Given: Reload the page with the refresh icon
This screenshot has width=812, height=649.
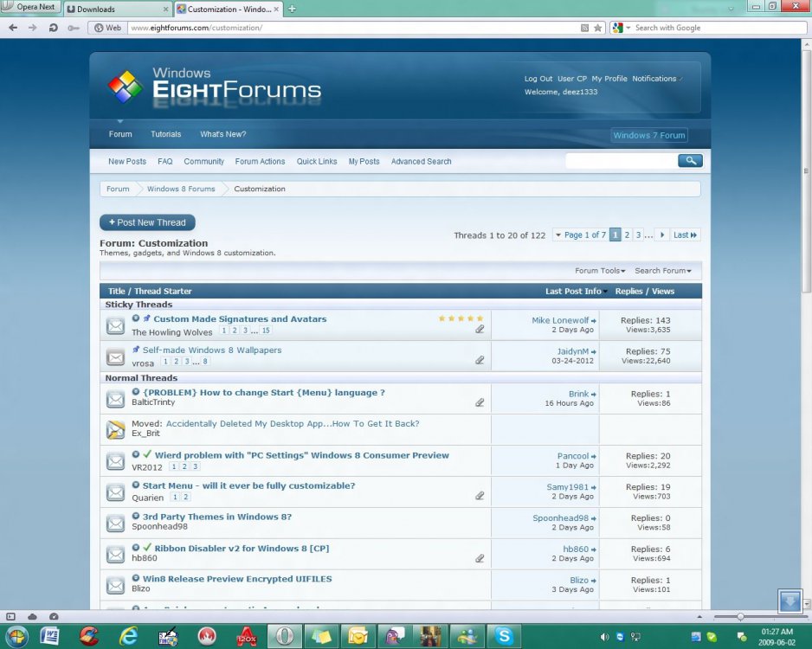Looking at the screenshot, I should 53,28.
